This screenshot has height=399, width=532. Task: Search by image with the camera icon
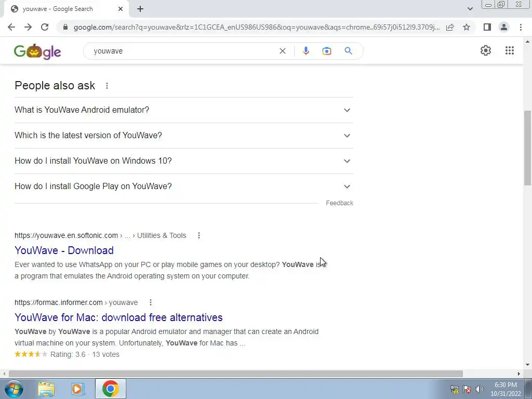327,51
